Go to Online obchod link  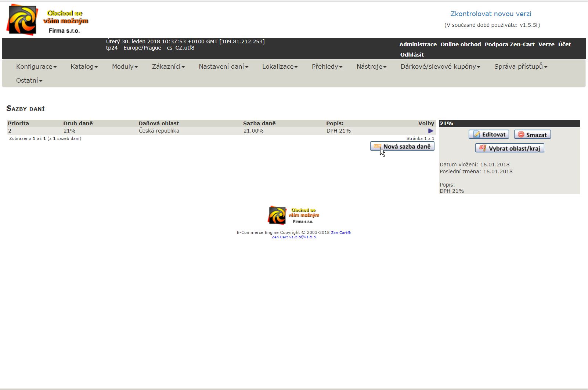tap(461, 44)
